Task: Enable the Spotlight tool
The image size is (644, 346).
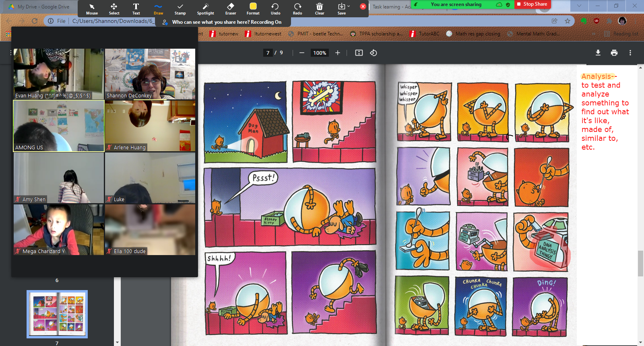Action: pyautogui.click(x=206, y=9)
